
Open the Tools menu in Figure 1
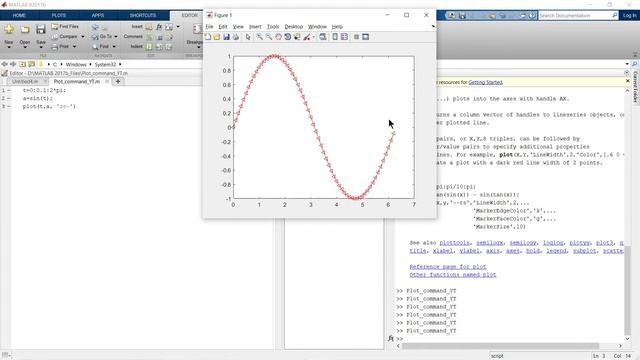tap(273, 27)
